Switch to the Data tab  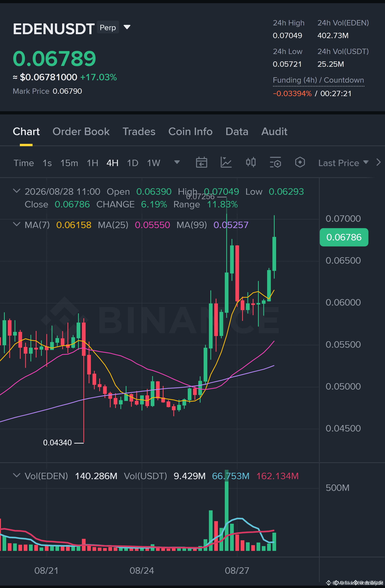pos(237,132)
